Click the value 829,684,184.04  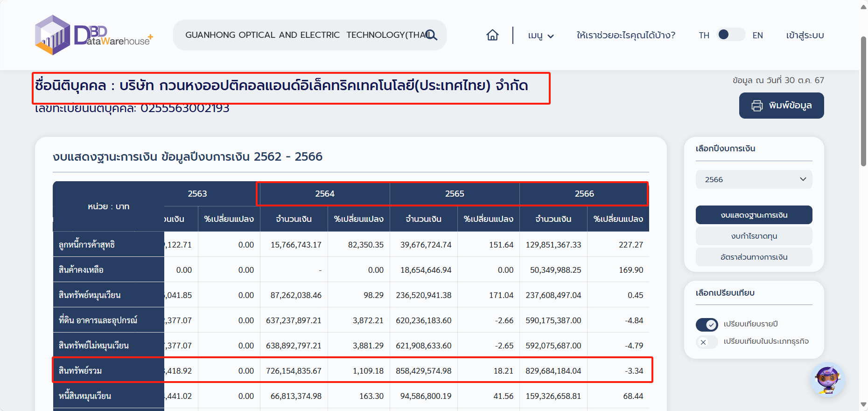coord(553,371)
